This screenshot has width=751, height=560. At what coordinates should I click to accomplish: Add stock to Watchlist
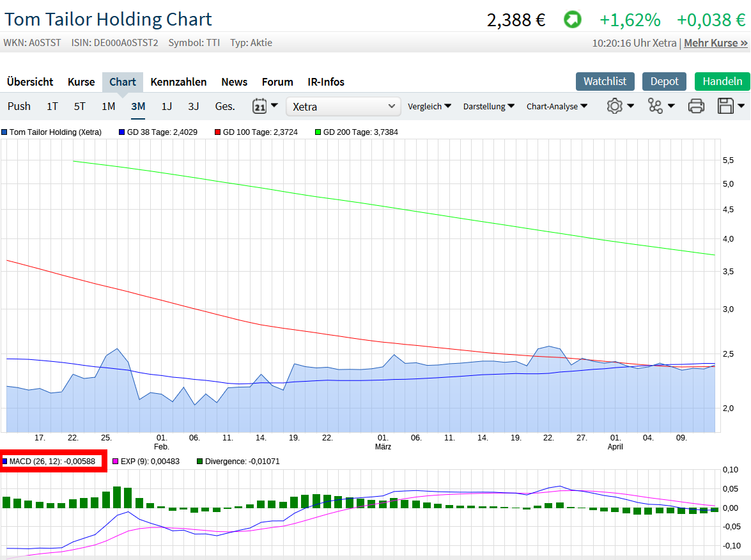(x=605, y=81)
